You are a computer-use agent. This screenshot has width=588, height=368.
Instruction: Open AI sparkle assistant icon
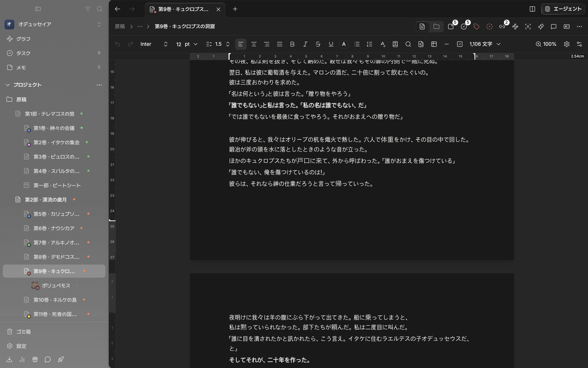click(541, 27)
